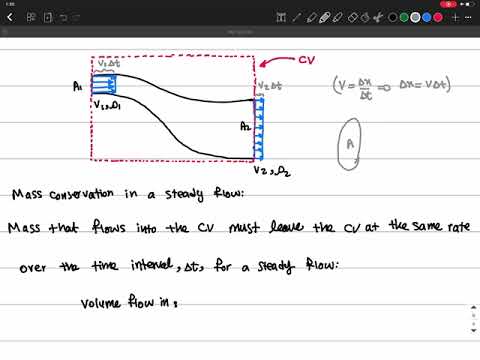This screenshot has width=480, height=360.
Task: Tap the 'A1' inlet label
Action: tap(78, 87)
